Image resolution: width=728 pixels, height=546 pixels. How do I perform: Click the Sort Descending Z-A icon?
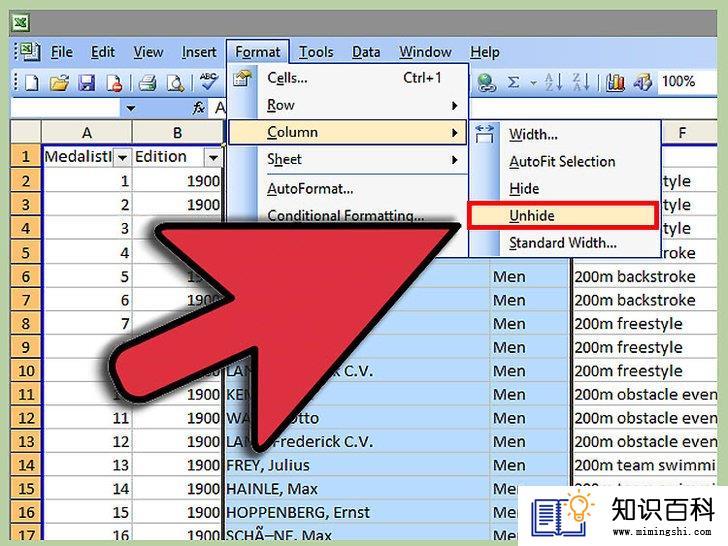pos(581,82)
